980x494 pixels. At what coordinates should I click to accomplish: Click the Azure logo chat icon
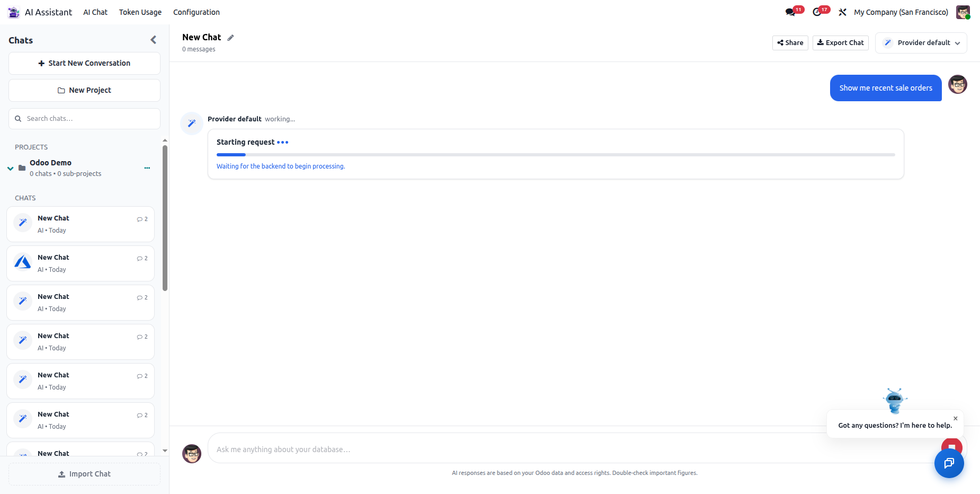23,262
